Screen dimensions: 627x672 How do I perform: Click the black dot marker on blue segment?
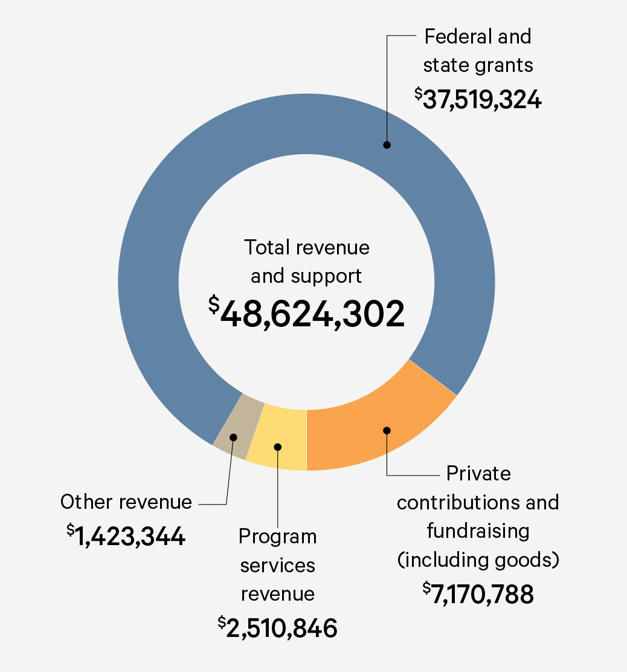tap(387, 145)
